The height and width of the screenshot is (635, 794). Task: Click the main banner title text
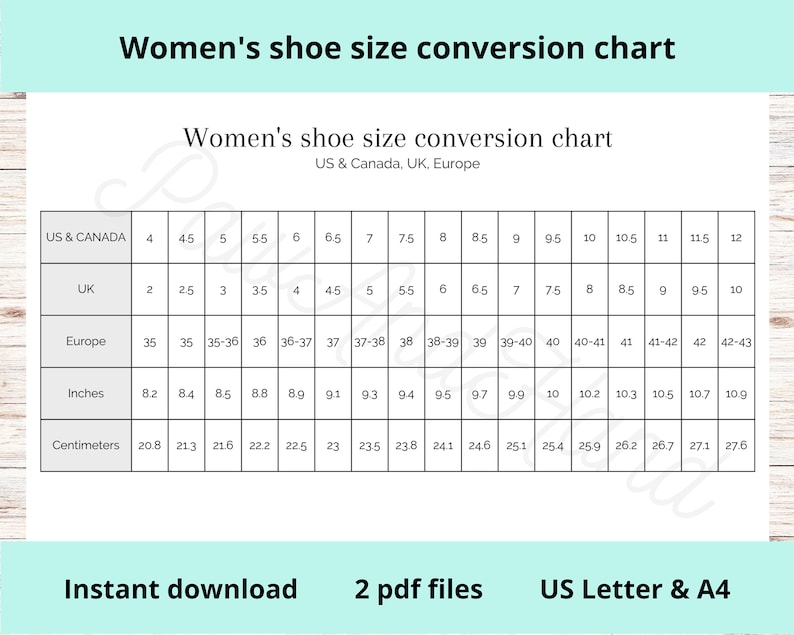[397, 48]
